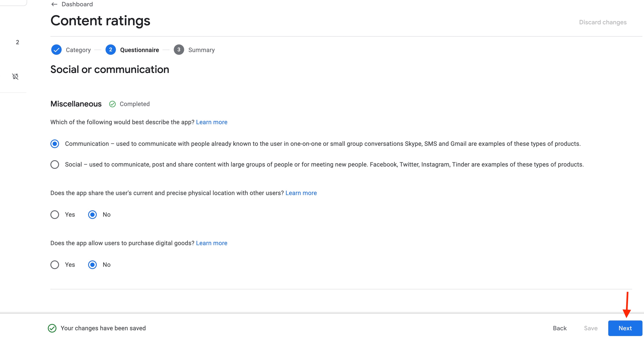This screenshot has width=644, height=338.
Task: Click the saved-changes green check icon
Action: click(52, 328)
